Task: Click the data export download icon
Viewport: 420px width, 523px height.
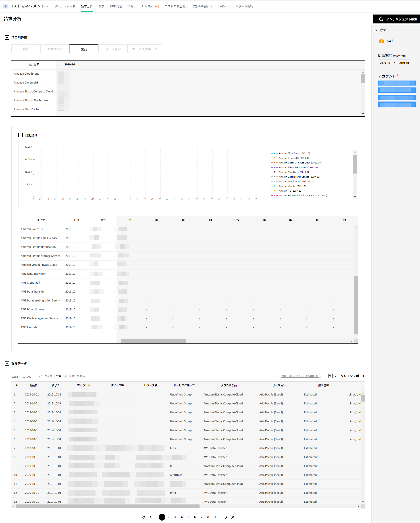Action: (x=330, y=376)
